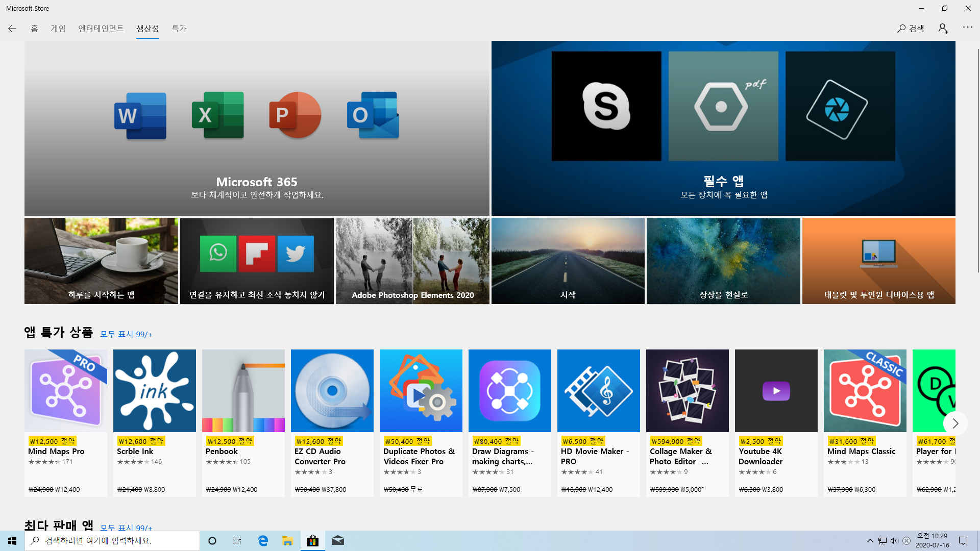Click the ₩594,900 절약 savings badge
The width and height of the screenshot is (980, 551).
click(676, 441)
